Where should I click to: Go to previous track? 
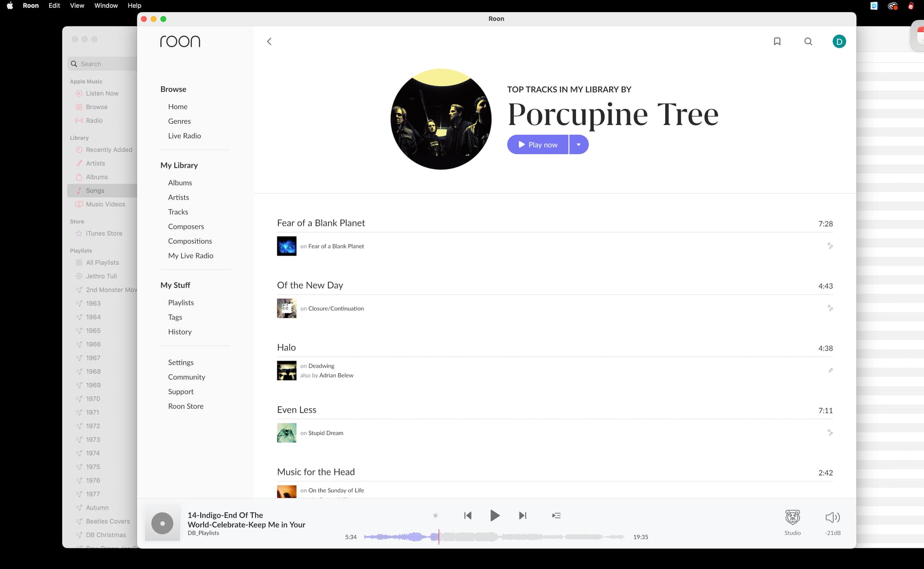(x=467, y=516)
